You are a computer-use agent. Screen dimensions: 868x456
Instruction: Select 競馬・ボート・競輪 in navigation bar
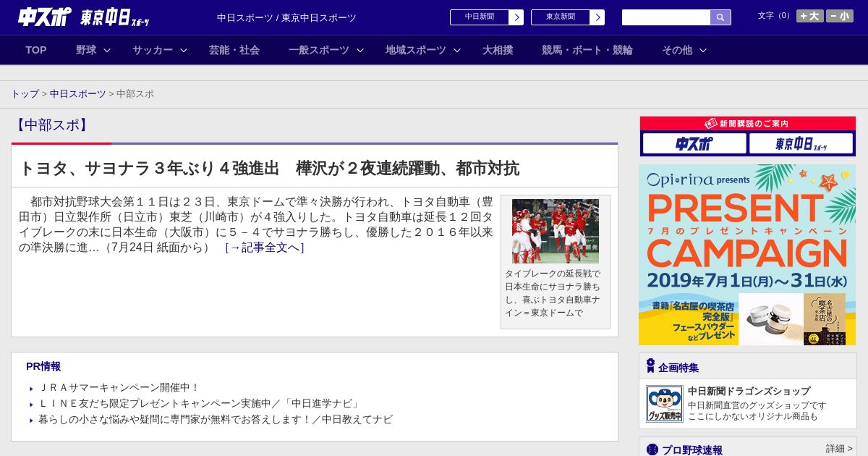click(587, 50)
